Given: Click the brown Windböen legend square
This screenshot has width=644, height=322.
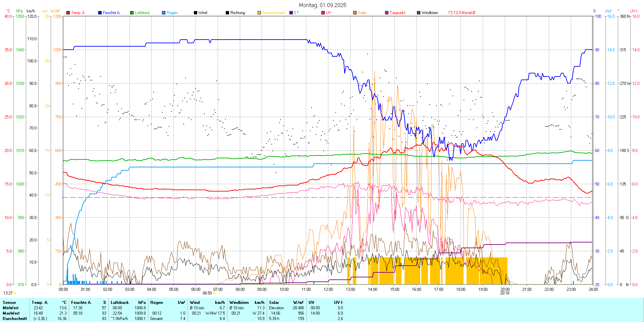Looking at the screenshot, I should point(419,13).
